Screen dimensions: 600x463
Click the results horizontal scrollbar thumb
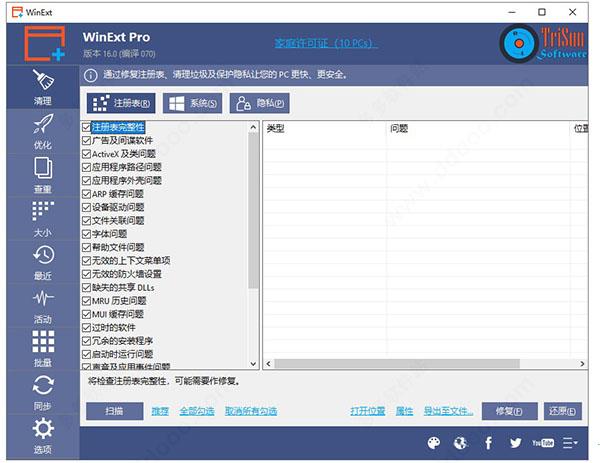tap(397, 364)
